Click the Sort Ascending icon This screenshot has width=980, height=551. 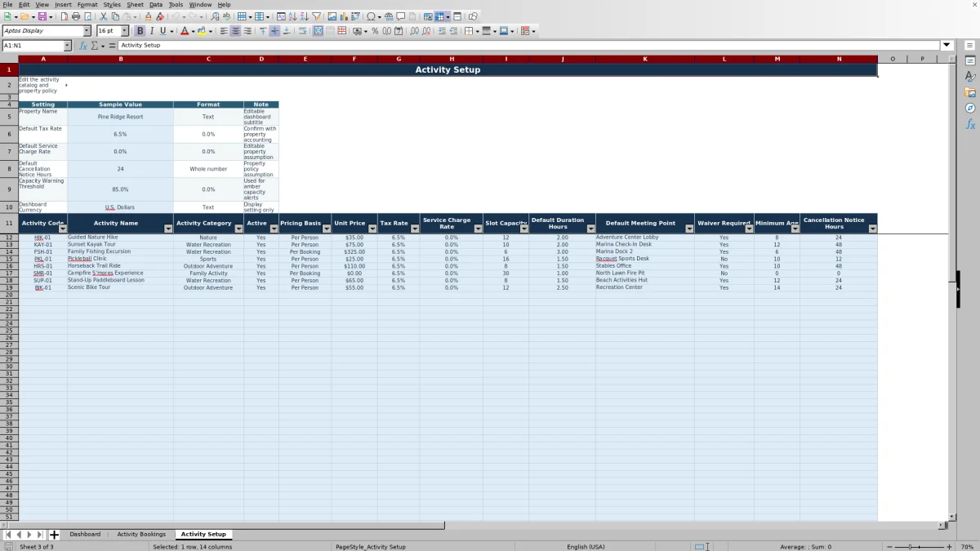(292, 16)
